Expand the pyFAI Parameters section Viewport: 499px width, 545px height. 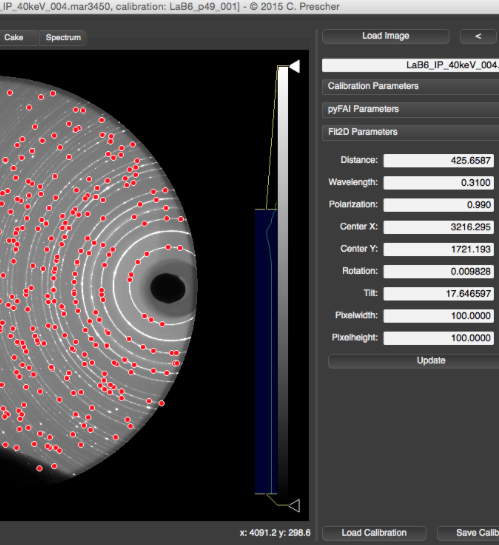coord(410,109)
